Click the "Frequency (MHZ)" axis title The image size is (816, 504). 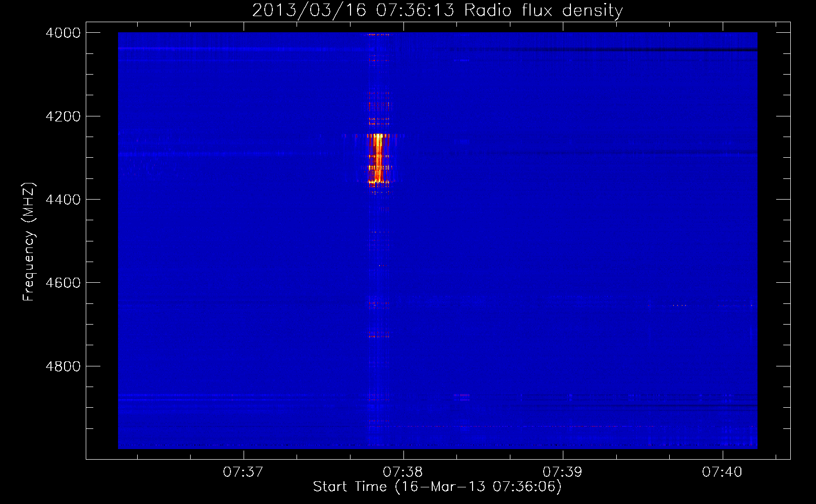pos(29,242)
